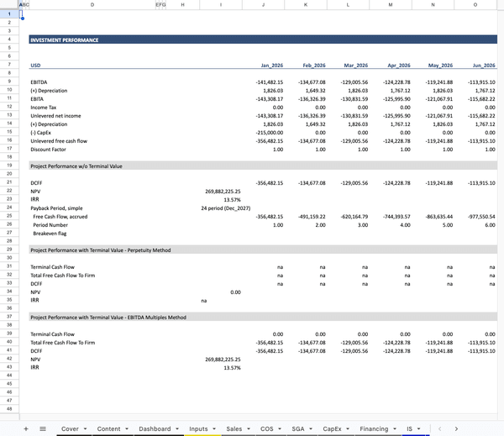This screenshot has width=504, height=436.
Task: Select column O header
Action: click(x=475, y=5)
